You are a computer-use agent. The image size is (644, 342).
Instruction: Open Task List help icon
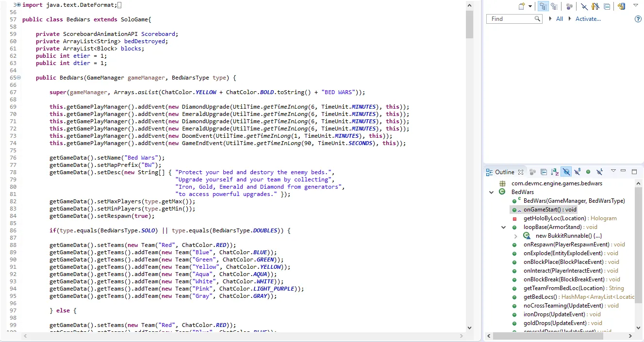[x=638, y=19]
